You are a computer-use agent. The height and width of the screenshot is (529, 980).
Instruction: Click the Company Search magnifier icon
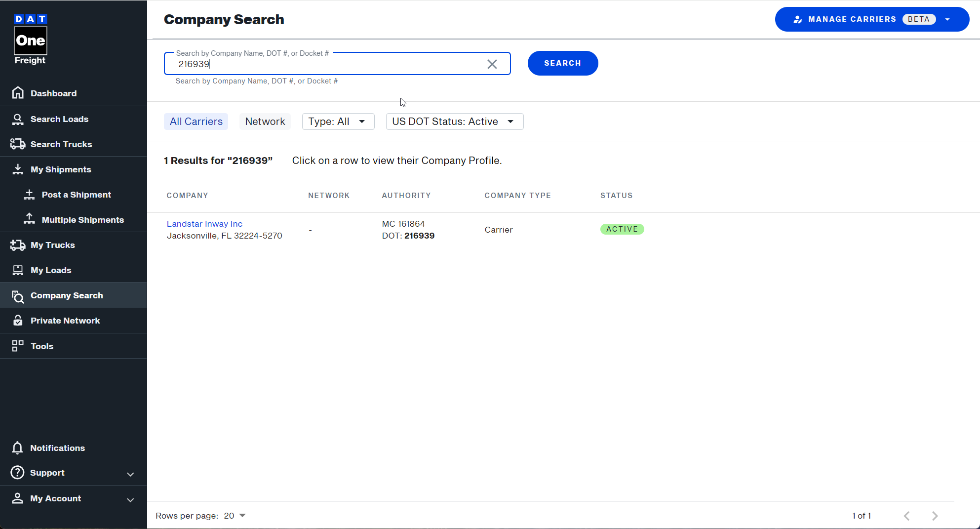pyautogui.click(x=18, y=296)
